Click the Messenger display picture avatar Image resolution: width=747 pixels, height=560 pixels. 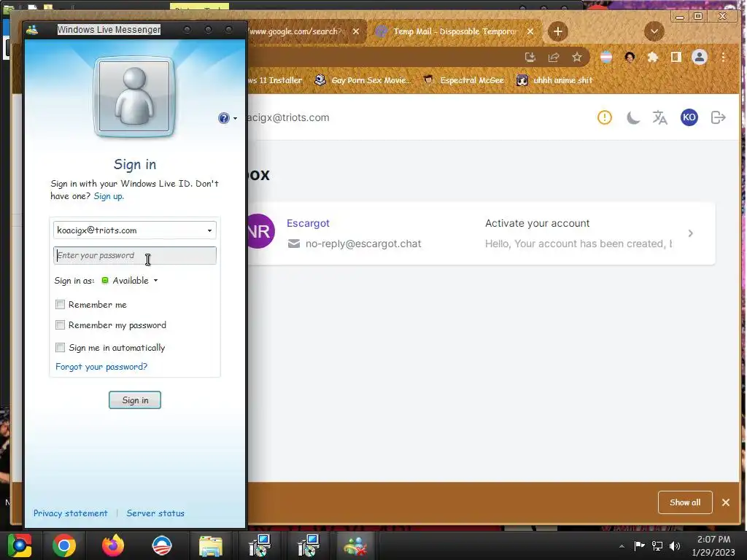134,97
